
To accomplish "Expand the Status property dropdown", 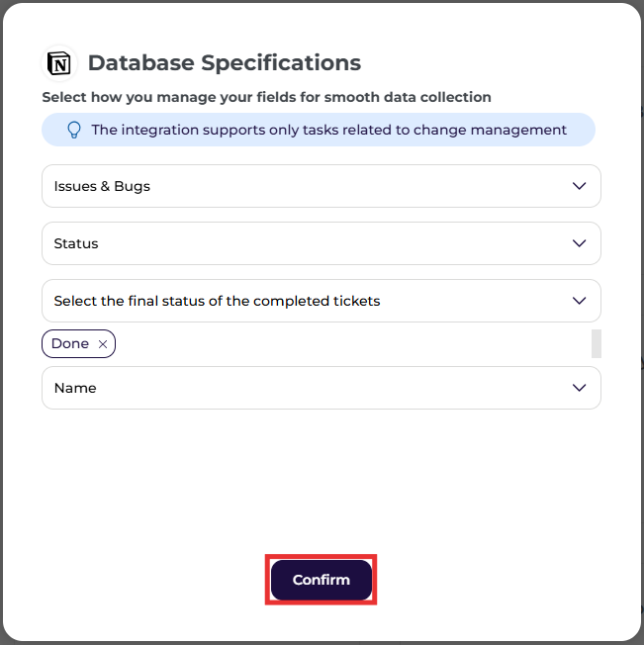I will 322,243.
